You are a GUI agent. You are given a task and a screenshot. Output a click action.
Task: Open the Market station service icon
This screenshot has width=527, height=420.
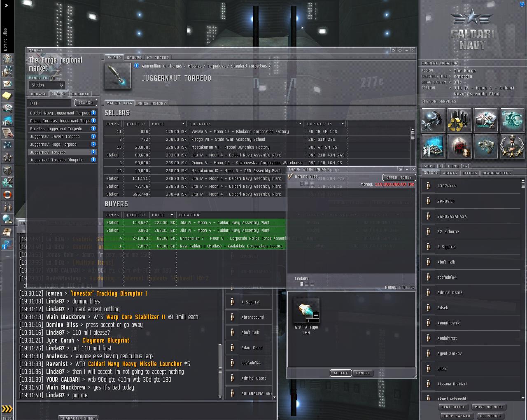click(x=486, y=120)
